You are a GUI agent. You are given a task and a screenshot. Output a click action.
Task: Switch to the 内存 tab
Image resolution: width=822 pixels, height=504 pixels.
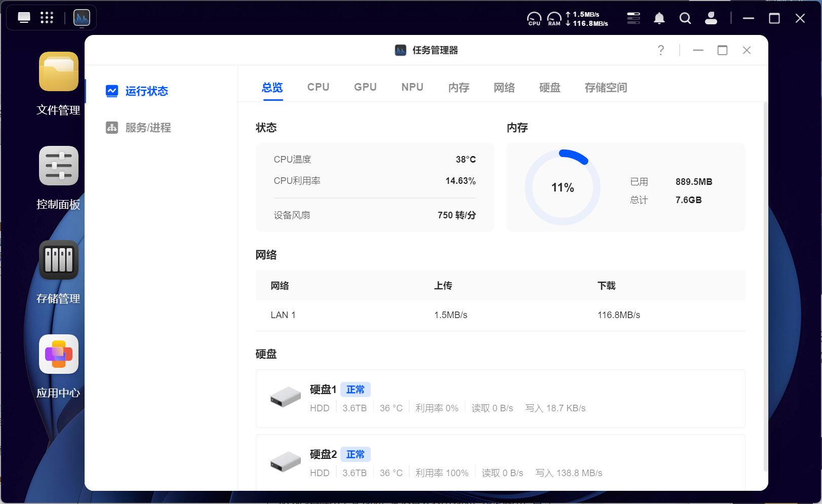[459, 87]
